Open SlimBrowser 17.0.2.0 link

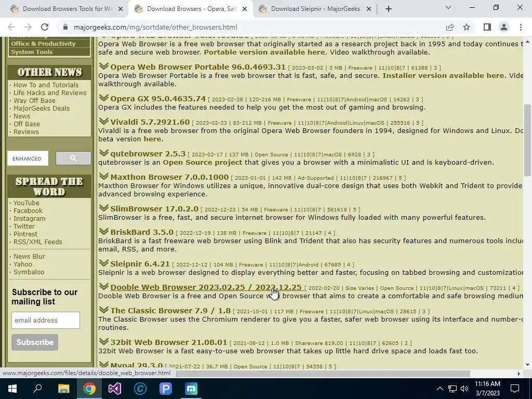[154, 209]
